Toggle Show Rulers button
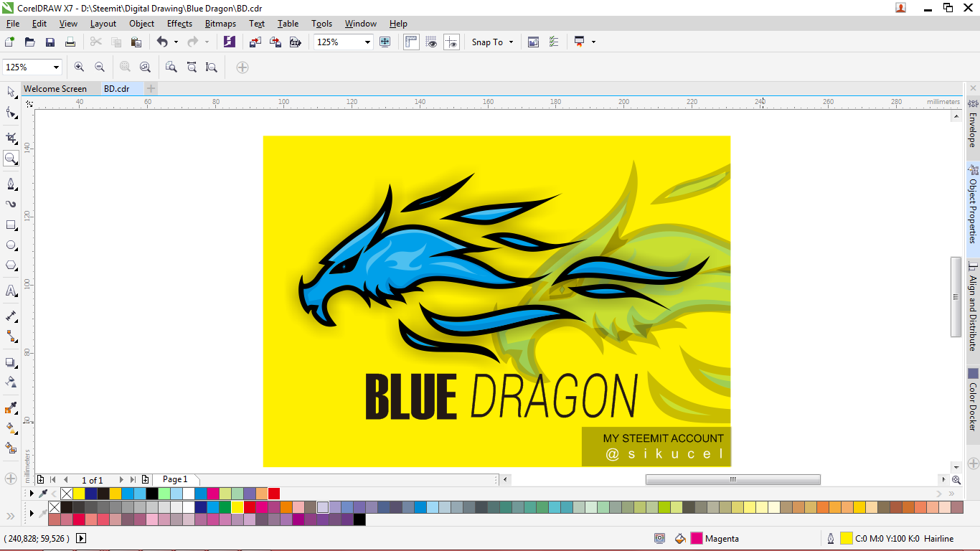 point(411,42)
